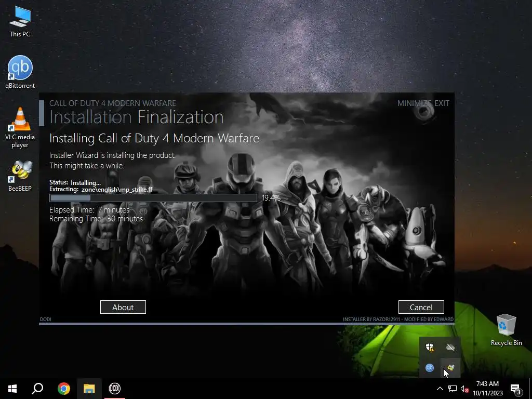Open qBittorrent icon in tray overflow
Image resolution: width=532 pixels, height=399 pixels.
pos(430,368)
